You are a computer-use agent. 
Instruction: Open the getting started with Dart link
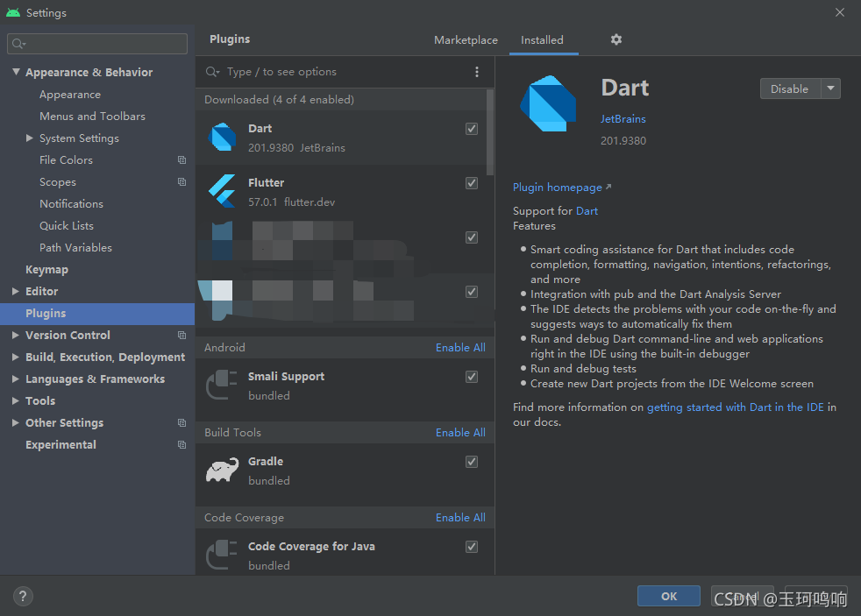pos(736,407)
